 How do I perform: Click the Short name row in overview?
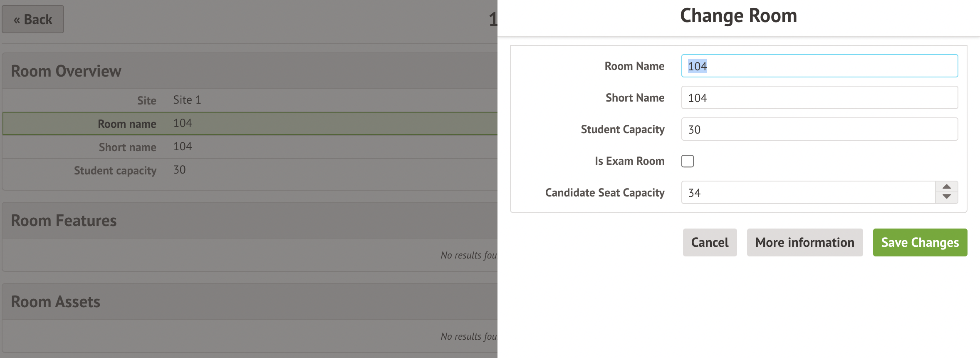click(x=250, y=147)
